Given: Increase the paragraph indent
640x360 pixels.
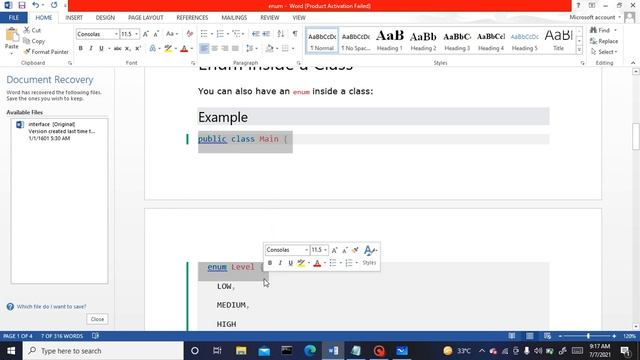Looking at the screenshot, I should tap(266, 34).
